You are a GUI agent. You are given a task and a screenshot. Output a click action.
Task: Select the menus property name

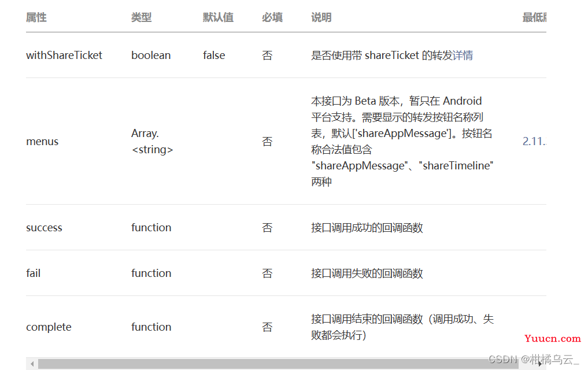coord(42,142)
